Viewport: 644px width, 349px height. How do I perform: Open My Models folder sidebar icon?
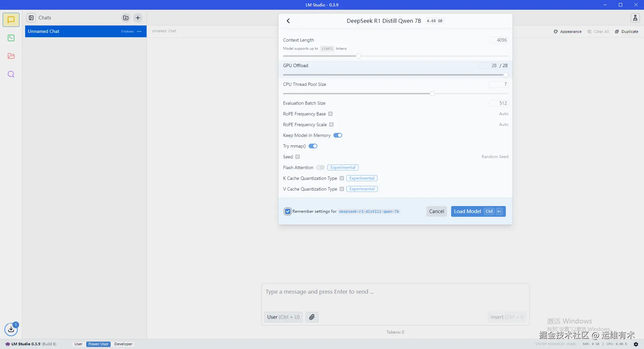11,56
